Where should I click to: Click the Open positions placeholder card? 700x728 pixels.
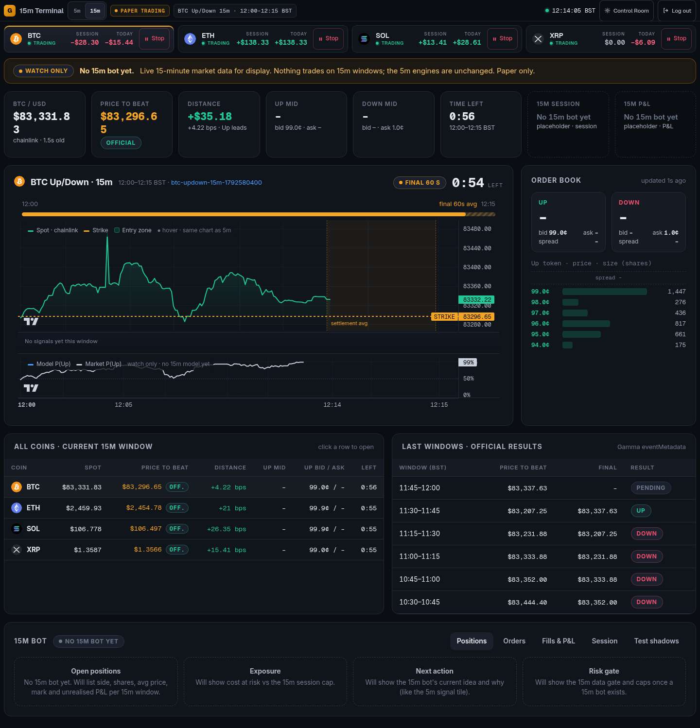96,681
